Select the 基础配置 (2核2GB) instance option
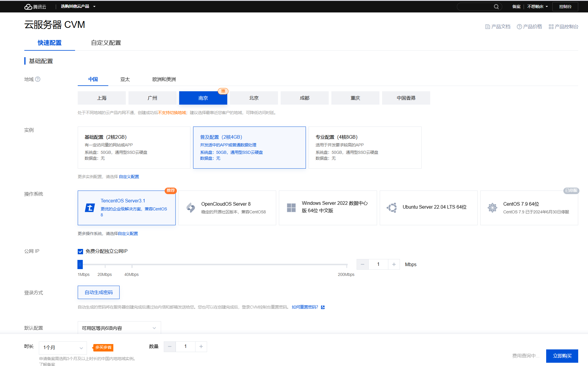Image resolution: width=588 pixels, height=366 pixels. (x=134, y=148)
